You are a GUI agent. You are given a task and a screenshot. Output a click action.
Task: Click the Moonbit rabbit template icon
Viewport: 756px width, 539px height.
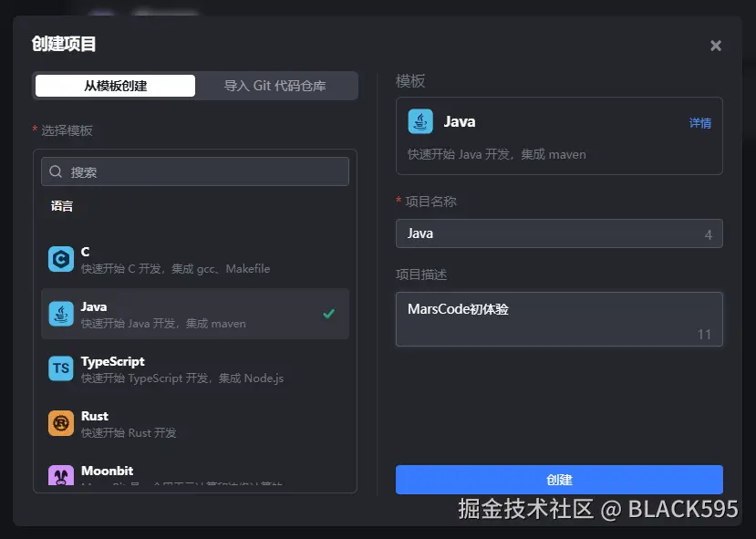(61, 475)
